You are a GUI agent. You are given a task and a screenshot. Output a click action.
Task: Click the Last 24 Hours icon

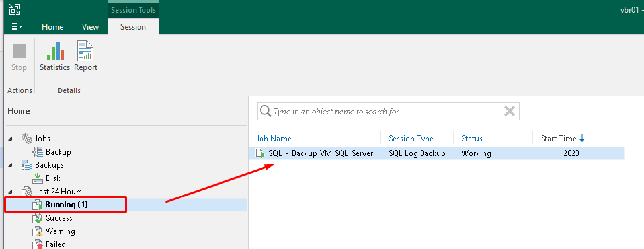27,192
